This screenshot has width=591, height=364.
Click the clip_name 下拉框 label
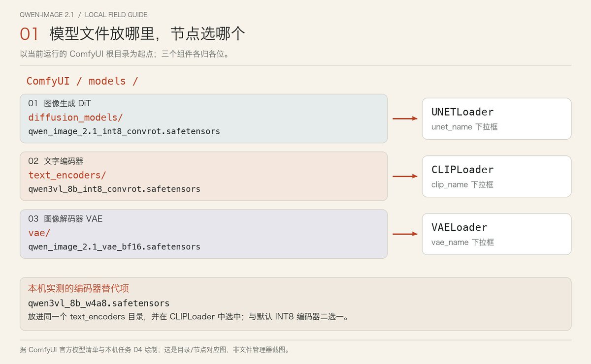pos(462,184)
